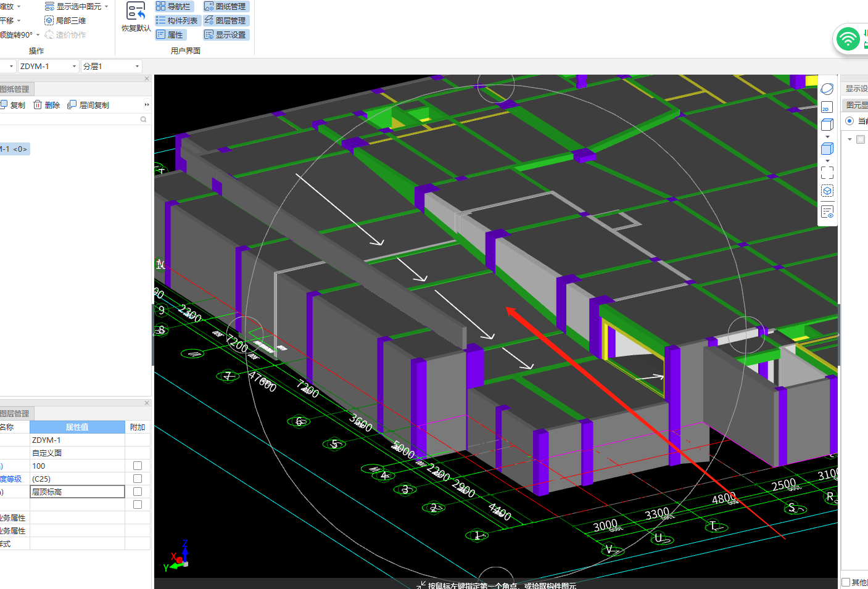This screenshot has height=589, width=868.
Task: Click the fullscreen dashed frame icon
Action: tap(827, 173)
